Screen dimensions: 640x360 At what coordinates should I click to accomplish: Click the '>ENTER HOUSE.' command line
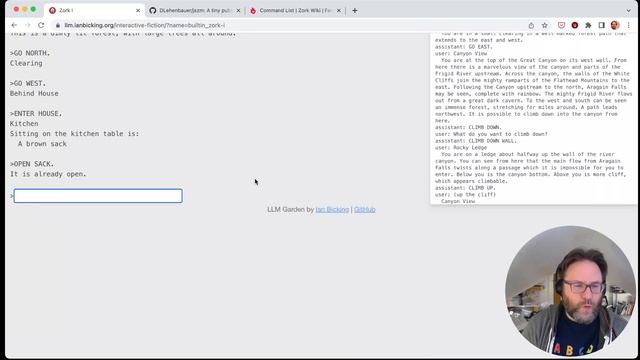(x=36, y=113)
